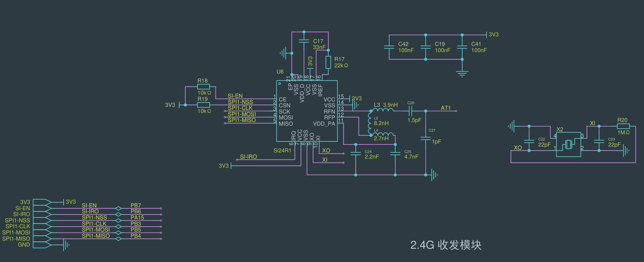Click the C21 1pF capacitor symbol
The width and height of the screenshot is (644, 262).
coord(426,138)
